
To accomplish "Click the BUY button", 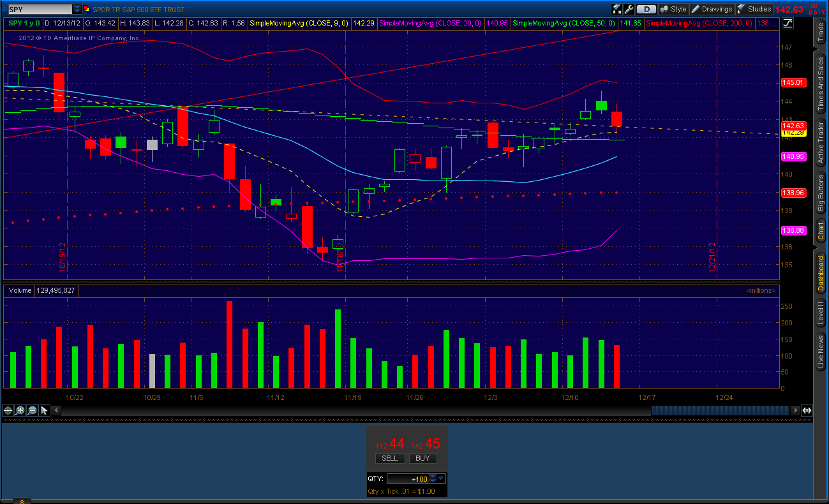I will (x=422, y=458).
